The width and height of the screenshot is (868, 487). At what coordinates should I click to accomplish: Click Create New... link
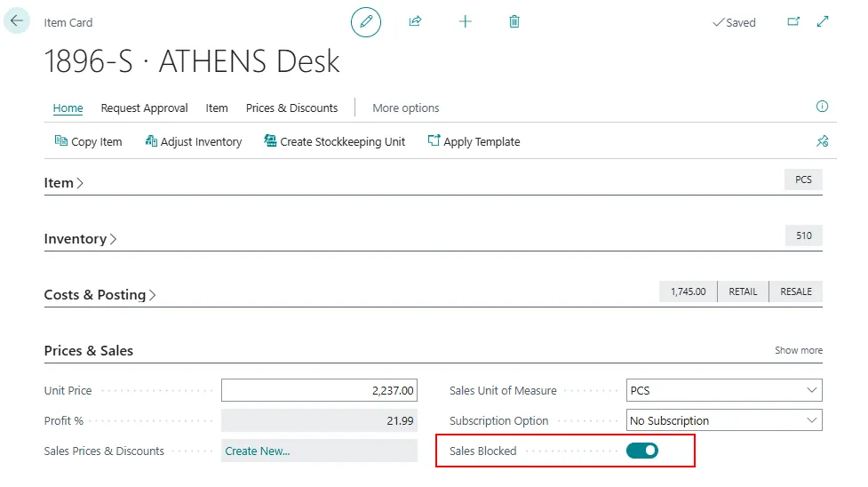258,451
